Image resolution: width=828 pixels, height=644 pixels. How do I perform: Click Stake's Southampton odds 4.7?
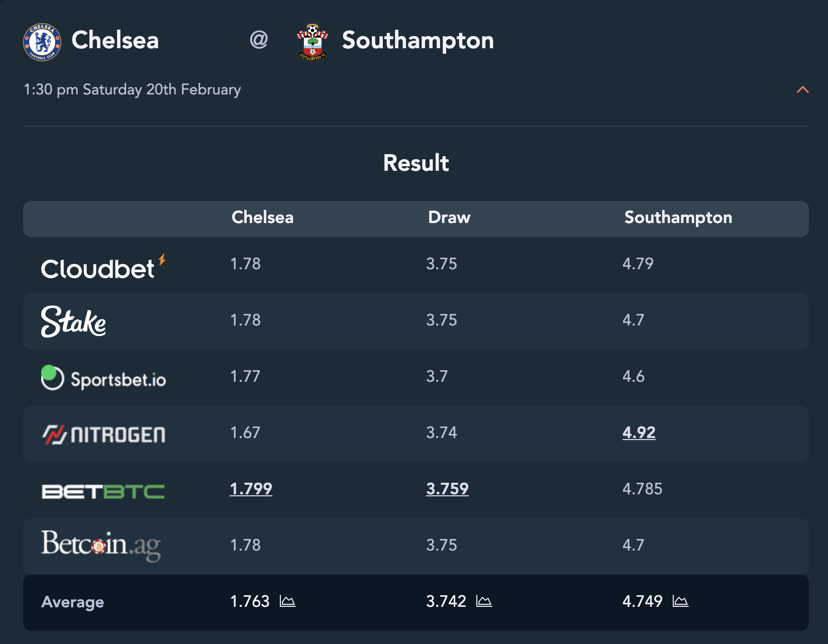[633, 320]
